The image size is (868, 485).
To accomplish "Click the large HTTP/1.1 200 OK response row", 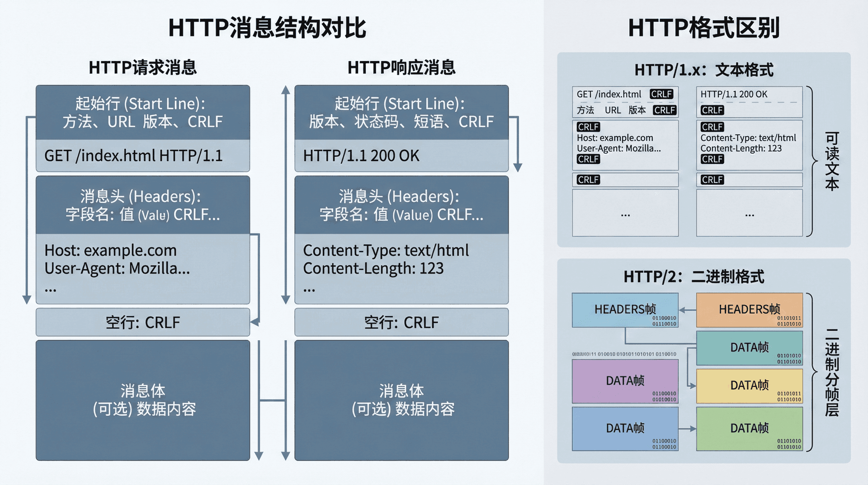I will pyautogui.click(x=401, y=156).
